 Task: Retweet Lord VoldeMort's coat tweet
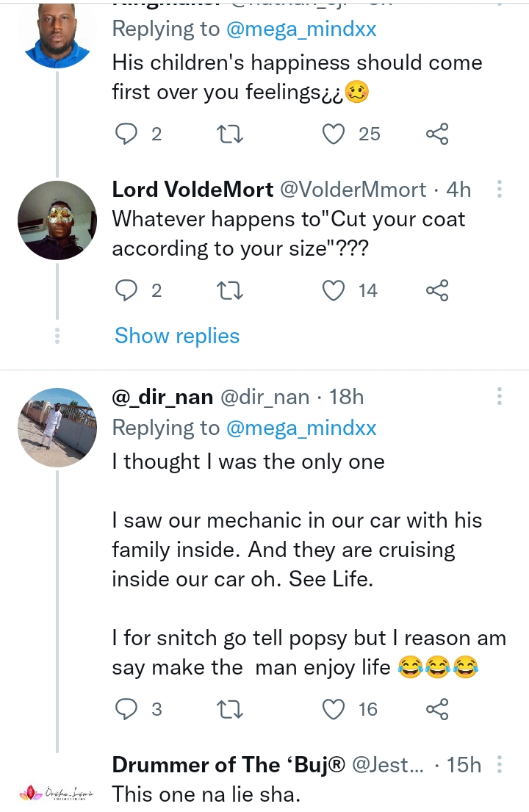pos(231,291)
